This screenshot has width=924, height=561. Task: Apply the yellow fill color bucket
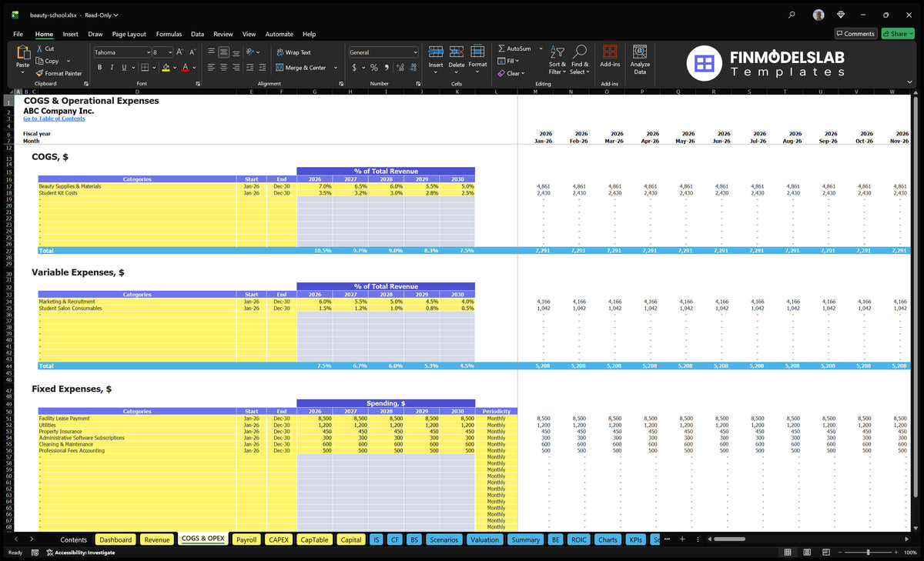click(166, 68)
